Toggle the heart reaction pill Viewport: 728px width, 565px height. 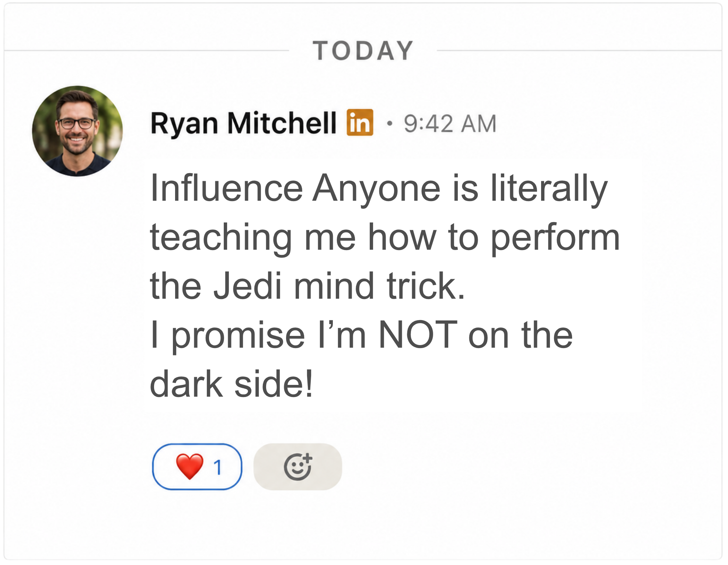(197, 466)
